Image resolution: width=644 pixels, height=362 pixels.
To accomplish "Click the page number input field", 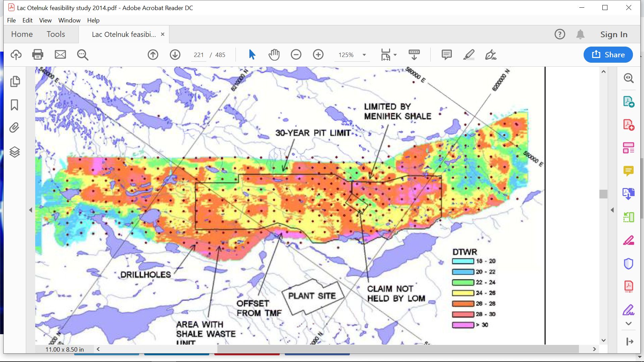I will (x=199, y=55).
